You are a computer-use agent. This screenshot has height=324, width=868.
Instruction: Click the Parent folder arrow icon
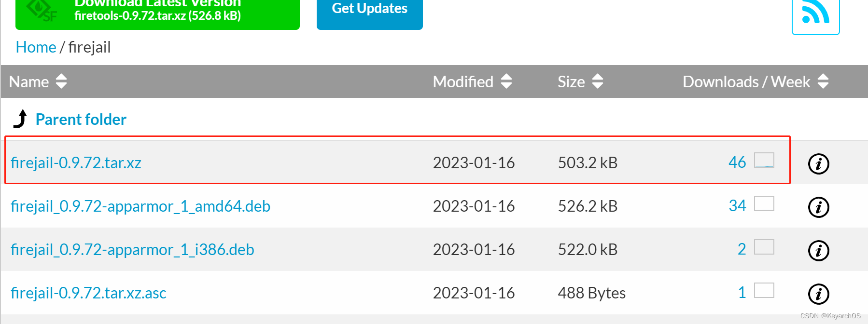pos(20,119)
